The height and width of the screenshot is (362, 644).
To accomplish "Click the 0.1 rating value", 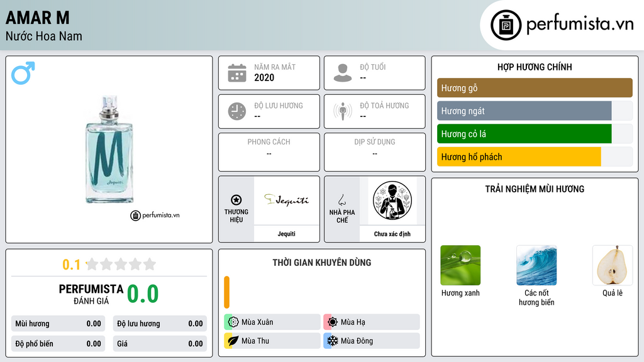I will [71, 265].
